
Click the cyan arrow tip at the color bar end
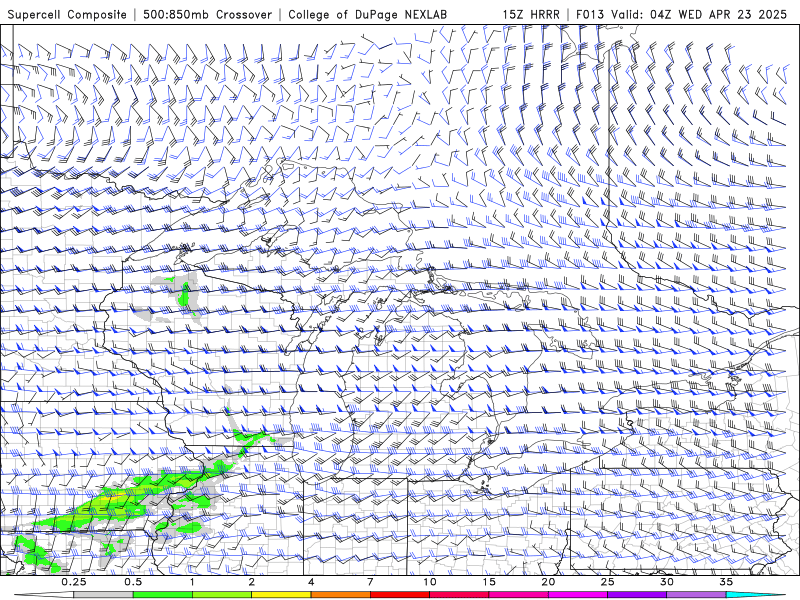[756, 595]
